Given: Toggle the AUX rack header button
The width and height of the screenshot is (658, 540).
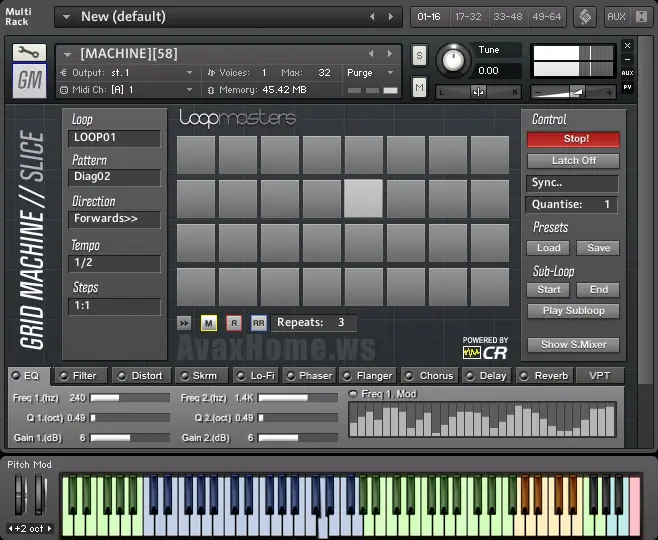Looking at the screenshot, I should (x=616, y=17).
